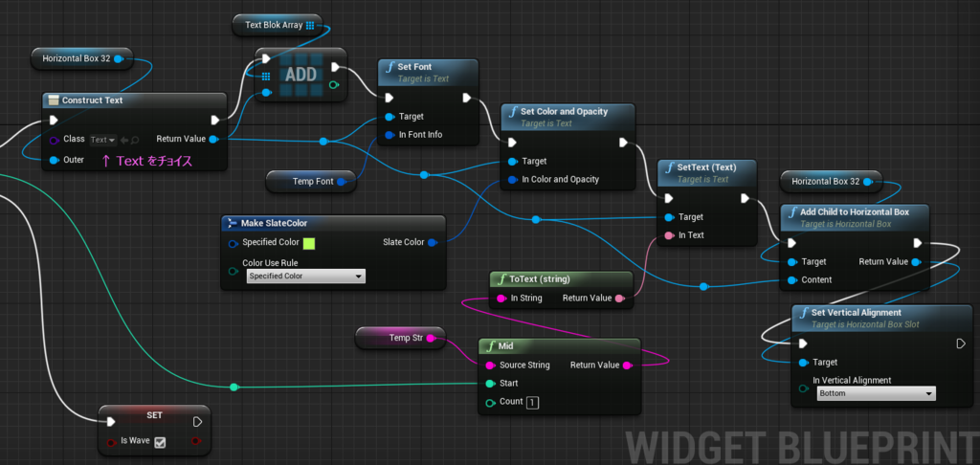Click the green integer output pin on ADD
Screen dimensions: 980x465
334,85
